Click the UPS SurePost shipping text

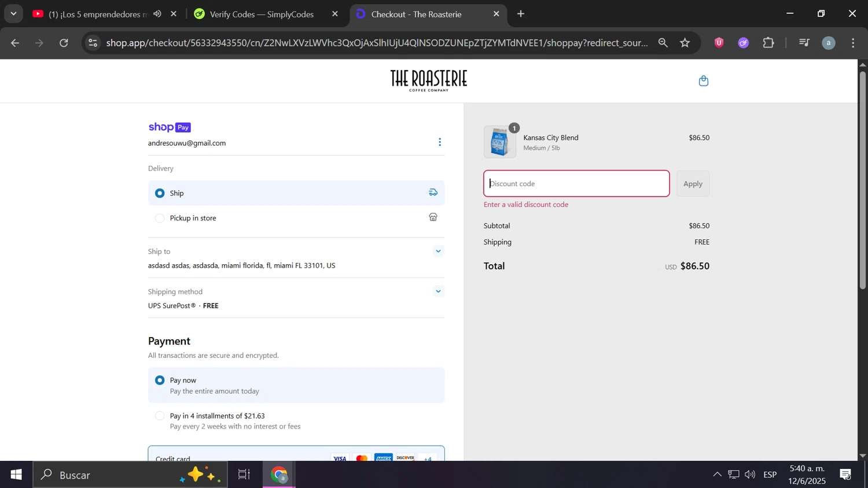coord(172,306)
